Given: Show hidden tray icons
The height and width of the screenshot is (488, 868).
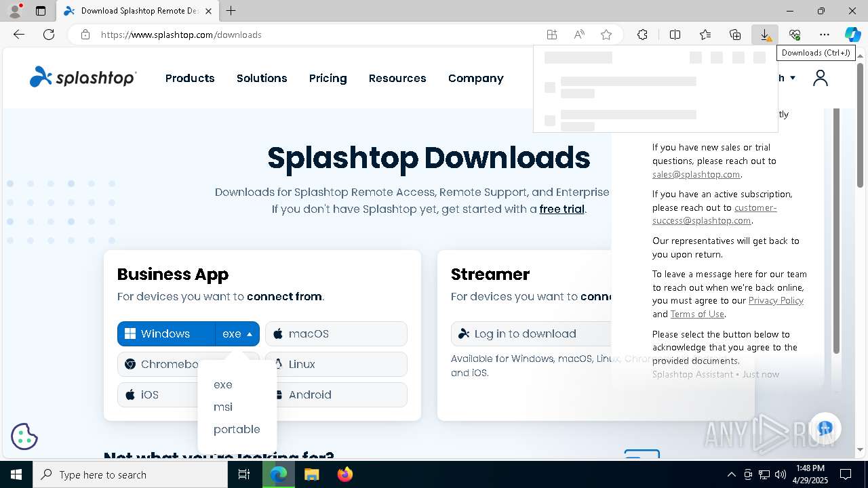Looking at the screenshot, I should [731, 474].
